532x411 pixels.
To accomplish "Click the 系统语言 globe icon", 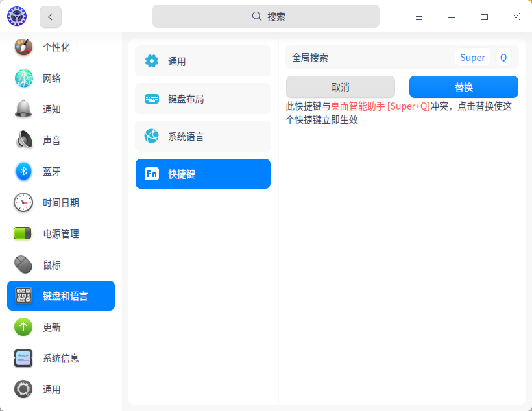I will 152,136.
